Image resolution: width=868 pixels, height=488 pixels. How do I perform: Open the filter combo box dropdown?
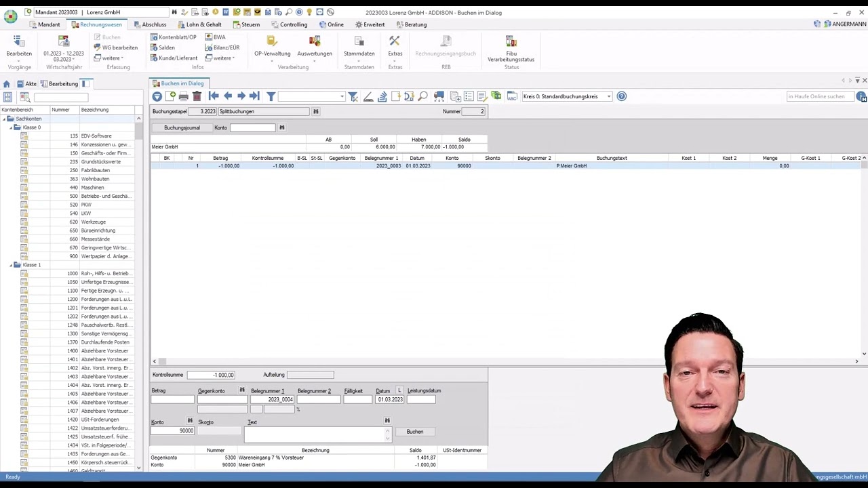coord(342,96)
